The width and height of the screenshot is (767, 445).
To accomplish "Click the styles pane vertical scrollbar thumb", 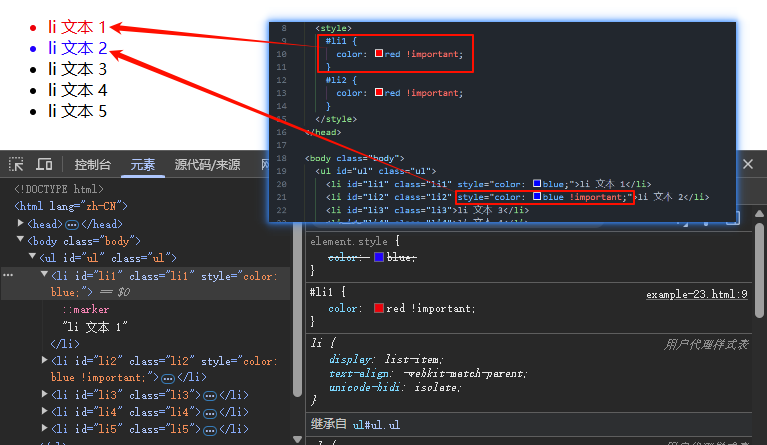I will point(759,270).
